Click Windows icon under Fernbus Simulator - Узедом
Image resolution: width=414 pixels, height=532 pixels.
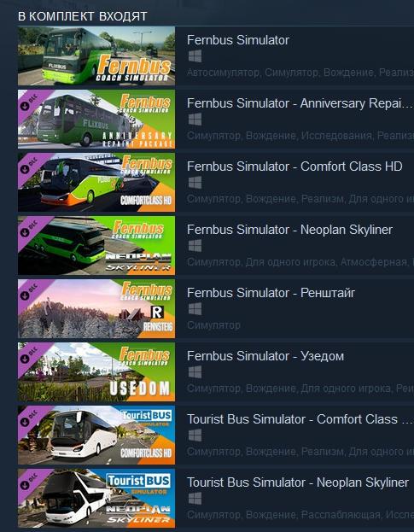pyautogui.click(x=195, y=372)
